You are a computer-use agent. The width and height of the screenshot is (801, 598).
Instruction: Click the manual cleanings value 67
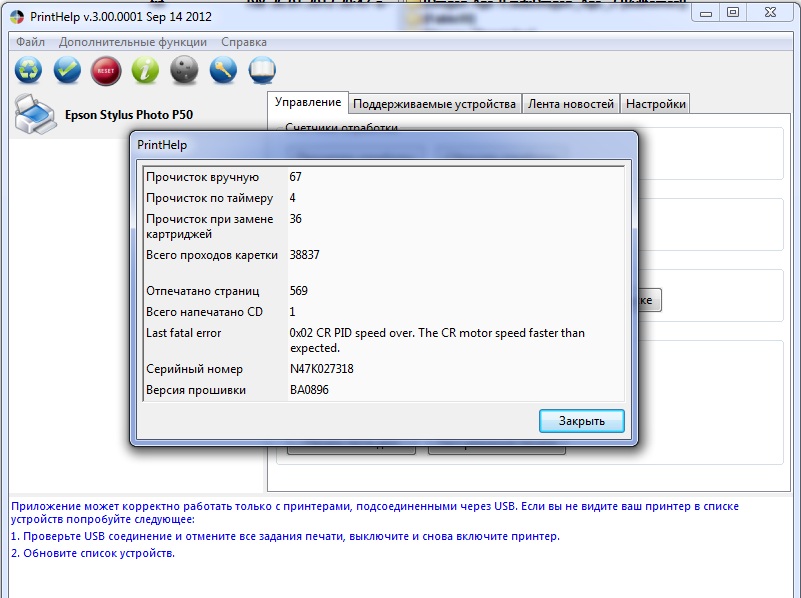[295, 177]
